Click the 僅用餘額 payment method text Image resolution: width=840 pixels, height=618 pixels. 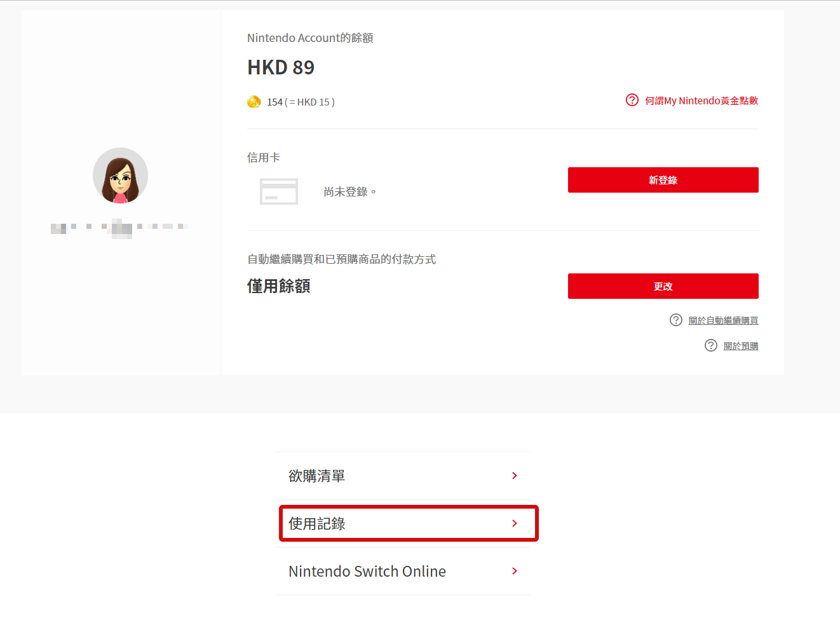coord(279,286)
